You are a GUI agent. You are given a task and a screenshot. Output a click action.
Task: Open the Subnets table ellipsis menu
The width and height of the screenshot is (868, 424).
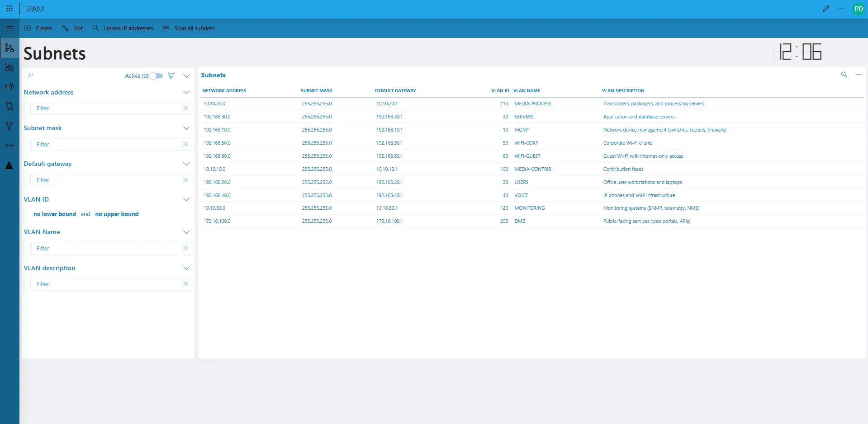point(859,75)
